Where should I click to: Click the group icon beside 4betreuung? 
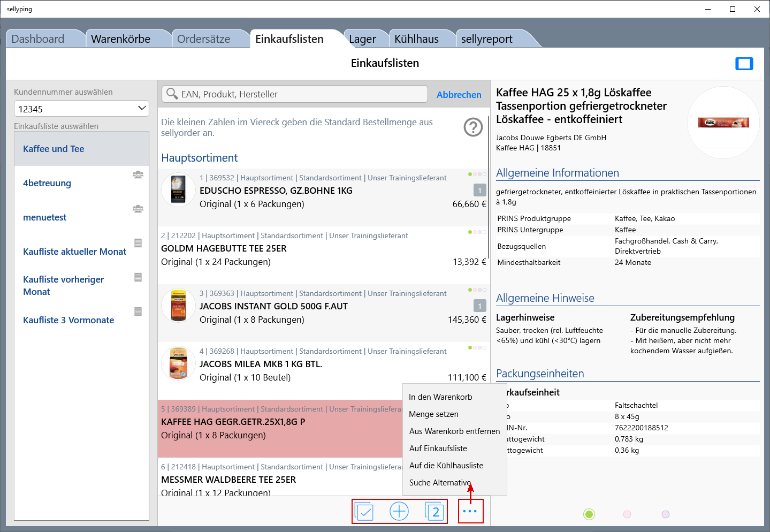(138, 174)
